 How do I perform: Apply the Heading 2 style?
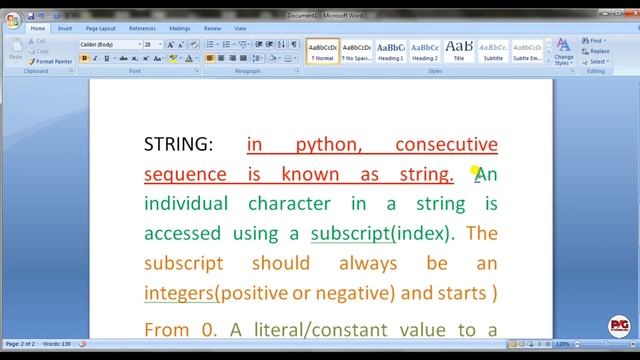point(425,51)
